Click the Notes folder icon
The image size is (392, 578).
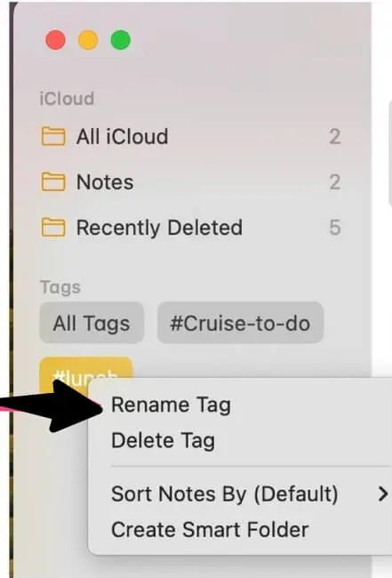[52, 181]
